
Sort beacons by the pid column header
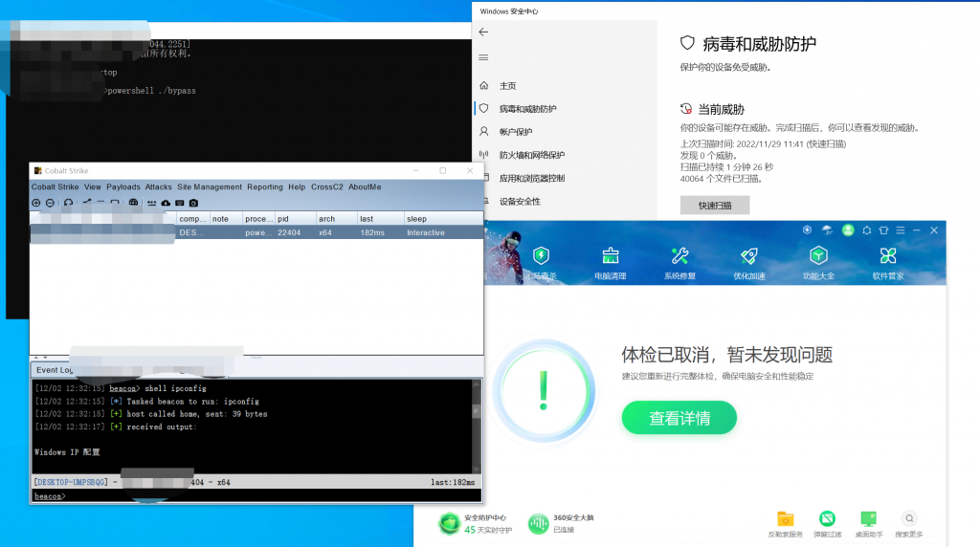(295, 219)
